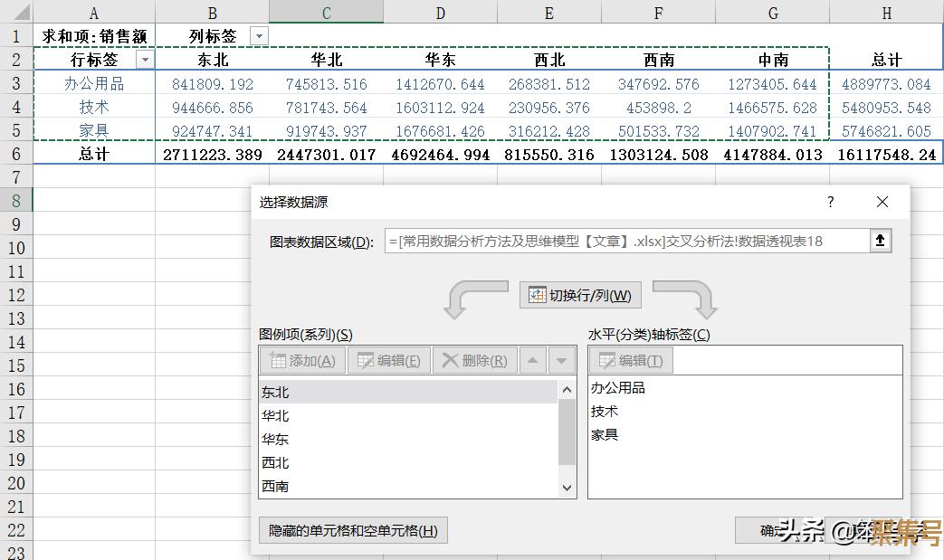Click 隐藏的单元格和空单元格 button
Image resolution: width=944 pixels, height=560 pixels.
tap(353, 530)
